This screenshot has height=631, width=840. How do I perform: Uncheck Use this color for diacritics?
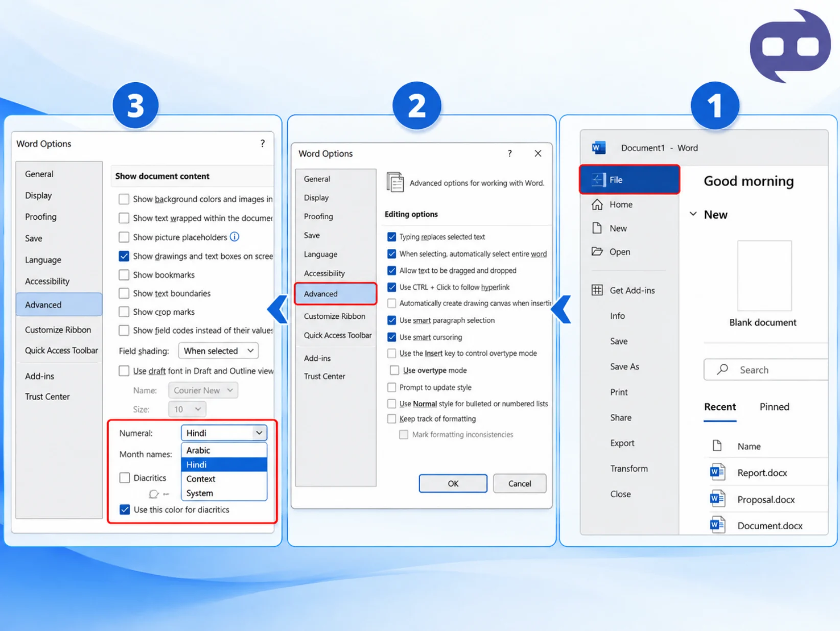125,509
